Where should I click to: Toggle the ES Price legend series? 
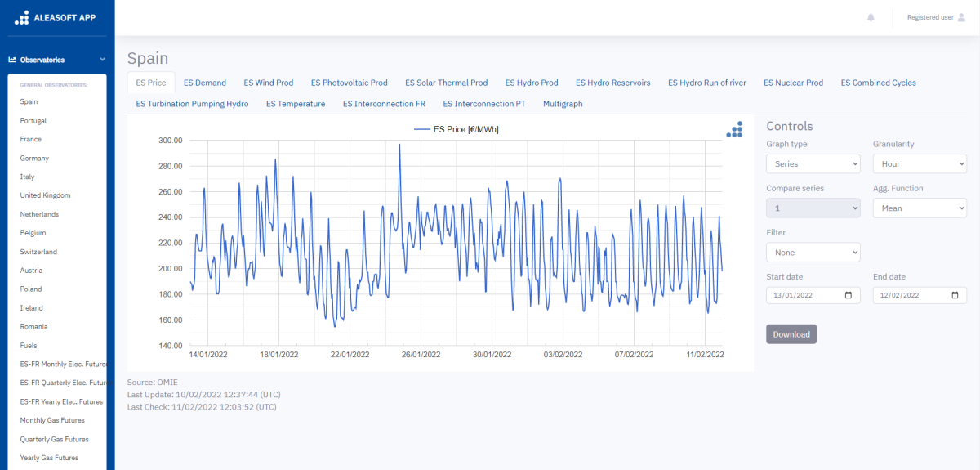(456, 129)
